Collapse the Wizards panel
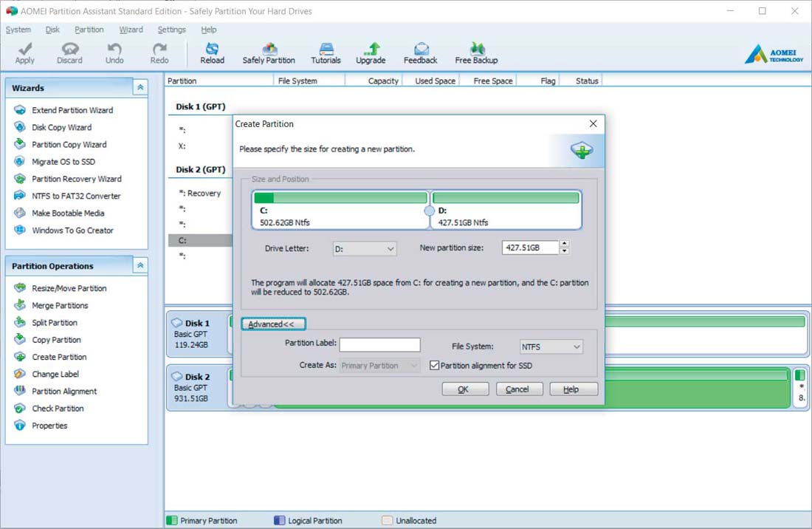This screenshot has height=529, width=812. coord(140,88)
